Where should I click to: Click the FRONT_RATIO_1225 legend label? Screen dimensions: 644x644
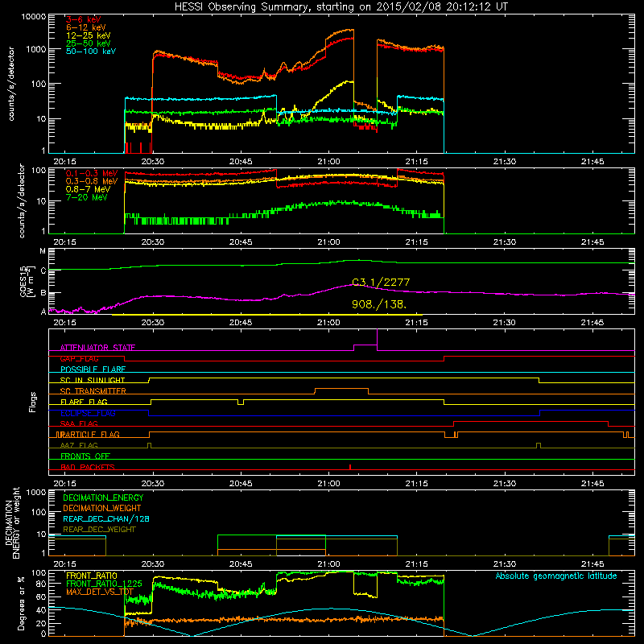[x=104, y=584]
